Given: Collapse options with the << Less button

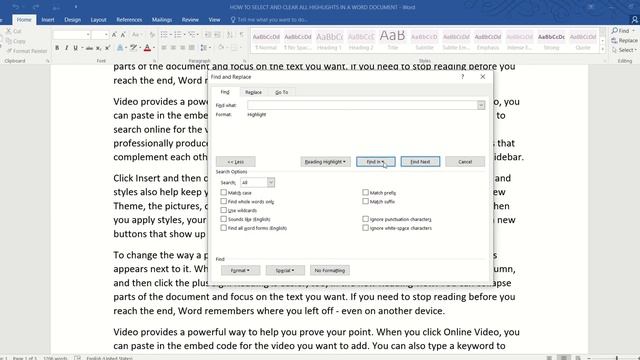Looking at the screenshot, I should pyautogui.click(x=236, y=162).
